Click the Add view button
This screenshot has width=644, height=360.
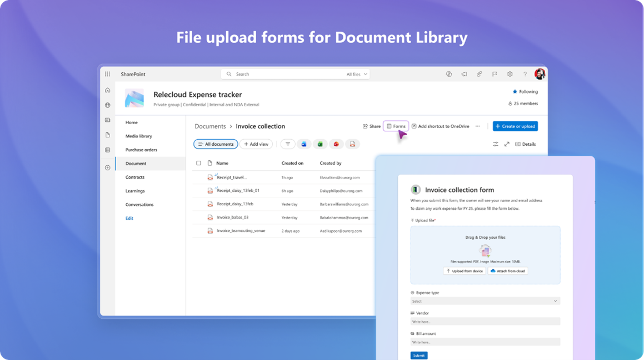256,144
